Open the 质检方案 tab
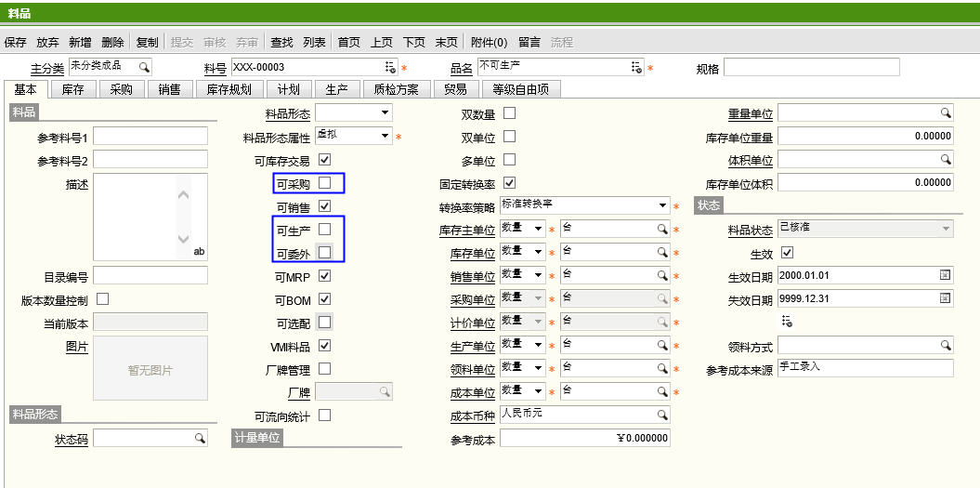 coord(396,89)
